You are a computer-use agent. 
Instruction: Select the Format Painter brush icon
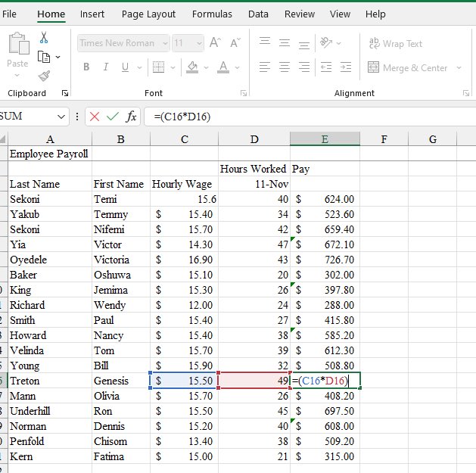click(x=44, y=76)
